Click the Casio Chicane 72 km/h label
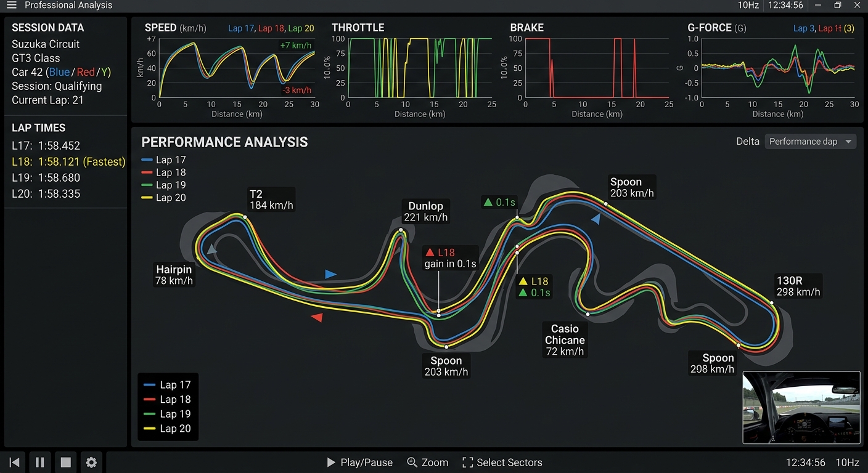868x473 pixels. pyautogui.click(x=565, y=340)
